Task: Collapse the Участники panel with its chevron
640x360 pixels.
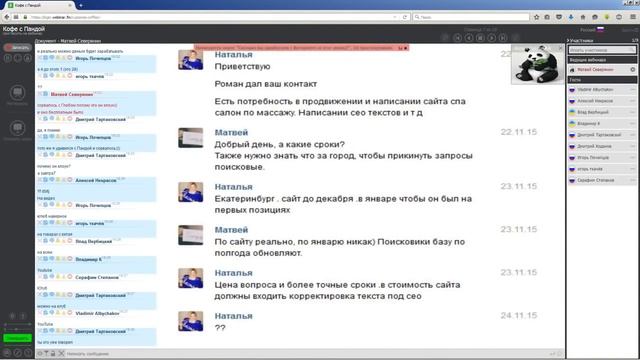Action: (x=568, y=40)
